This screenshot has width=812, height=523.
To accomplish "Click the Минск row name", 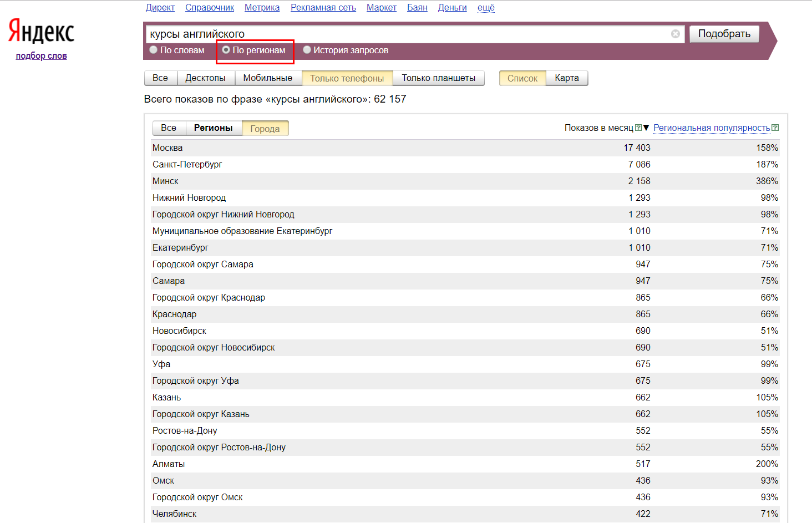I will [165, 181].
